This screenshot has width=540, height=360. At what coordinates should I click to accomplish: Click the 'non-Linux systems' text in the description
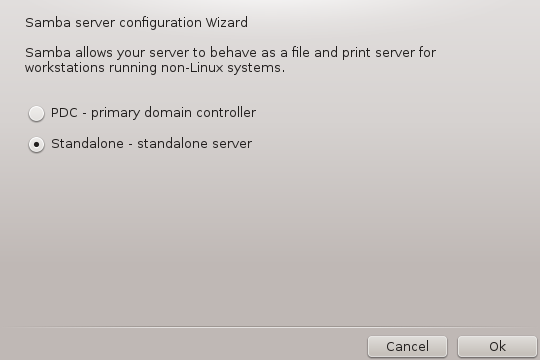click(223, 68)
